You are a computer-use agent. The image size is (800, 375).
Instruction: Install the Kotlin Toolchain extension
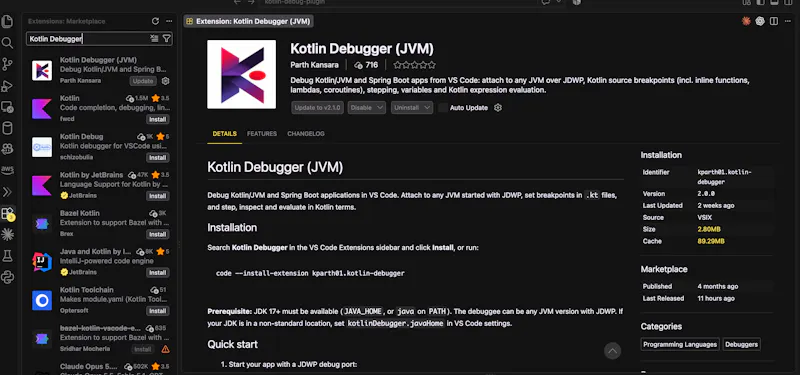coord(158,311)
